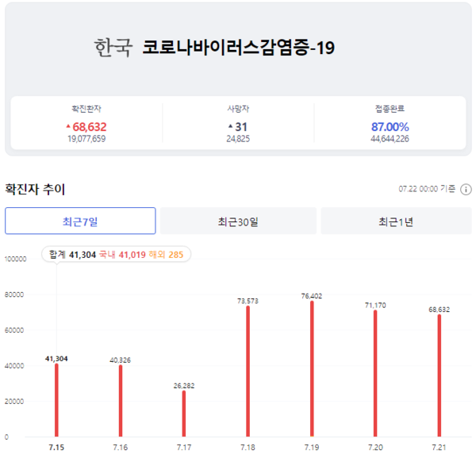
Task: Click the 80000 y-axis label
Action: pyautogui.click(x=14, y=294)
